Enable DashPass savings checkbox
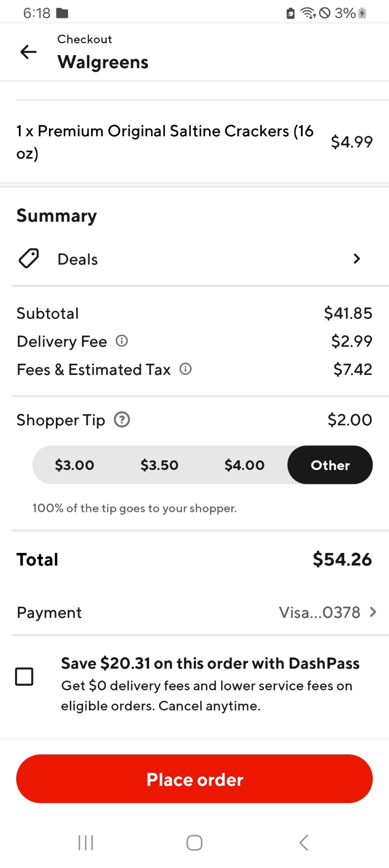Image resolution: width=389 pixels, height=868 pixels. [24, 676]
